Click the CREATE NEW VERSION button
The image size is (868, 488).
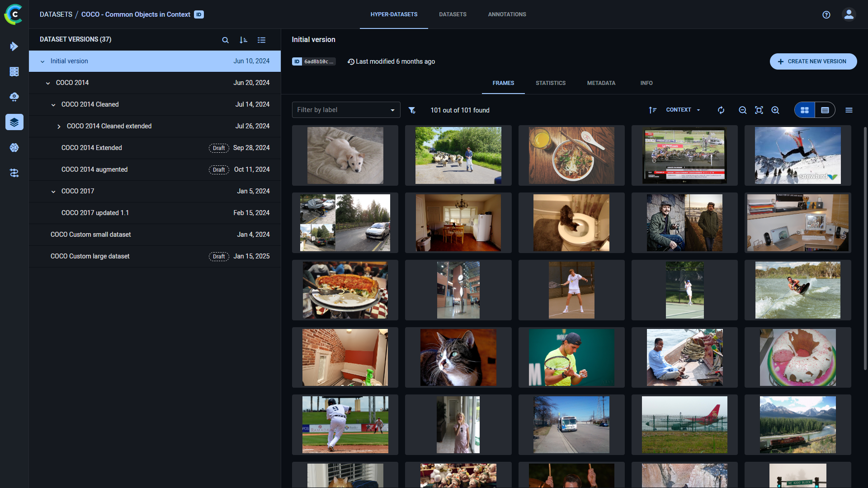tap(812, 61)
